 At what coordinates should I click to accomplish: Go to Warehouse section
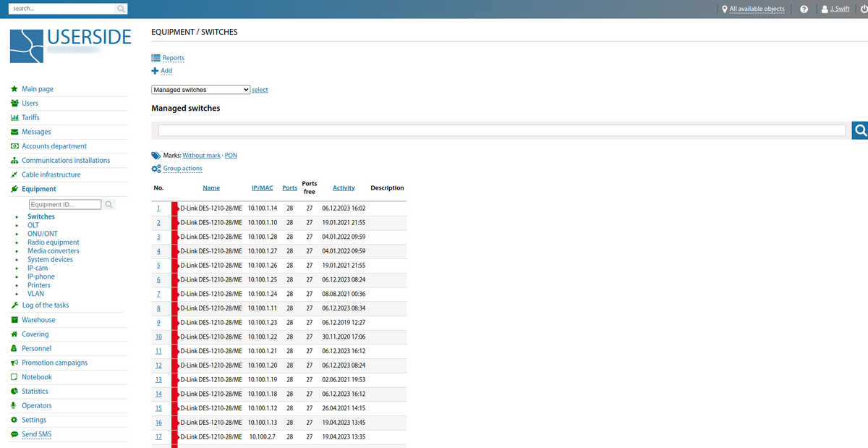coord(38,320)
